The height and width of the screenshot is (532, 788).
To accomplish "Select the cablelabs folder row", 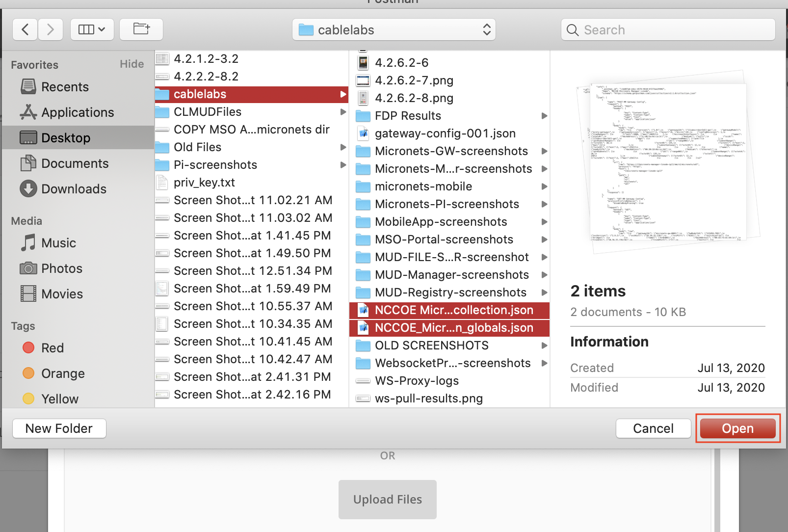I will pos(252,94).
